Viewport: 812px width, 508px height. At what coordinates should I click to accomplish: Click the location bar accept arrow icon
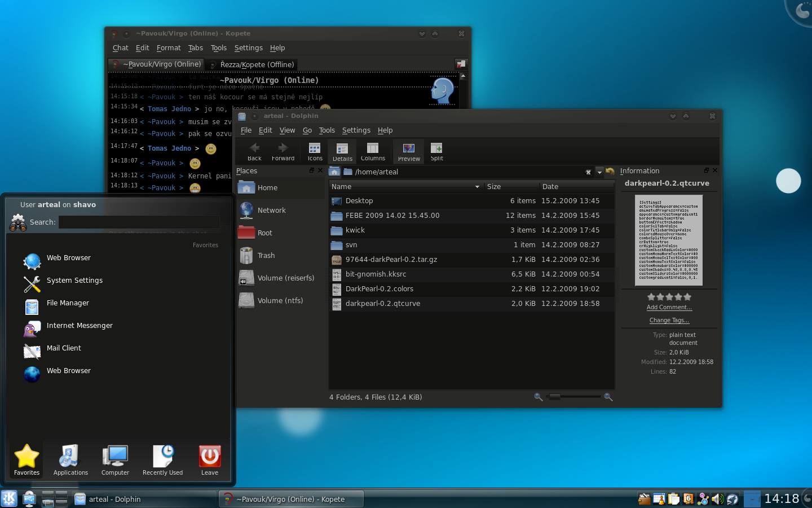click(x=610, y=172)
